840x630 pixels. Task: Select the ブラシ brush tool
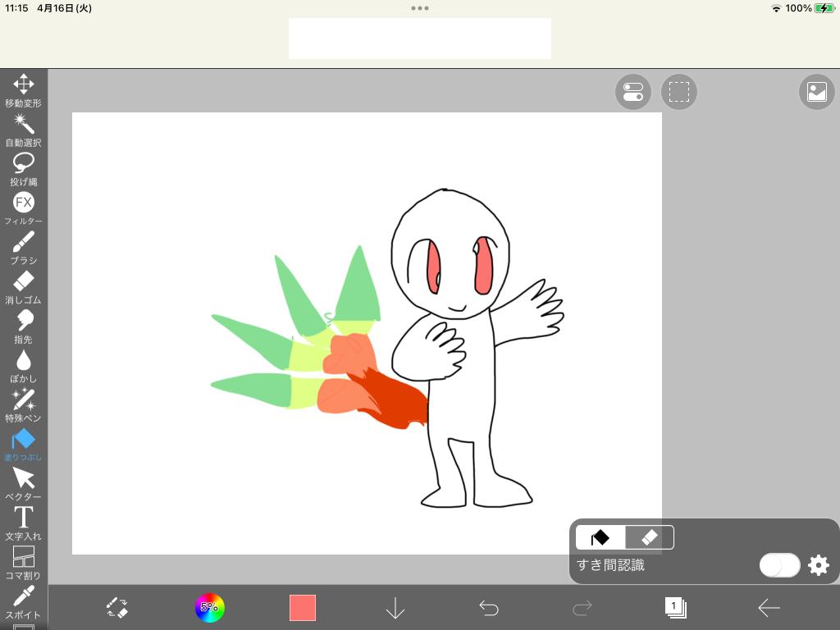[x=23, y=247]
